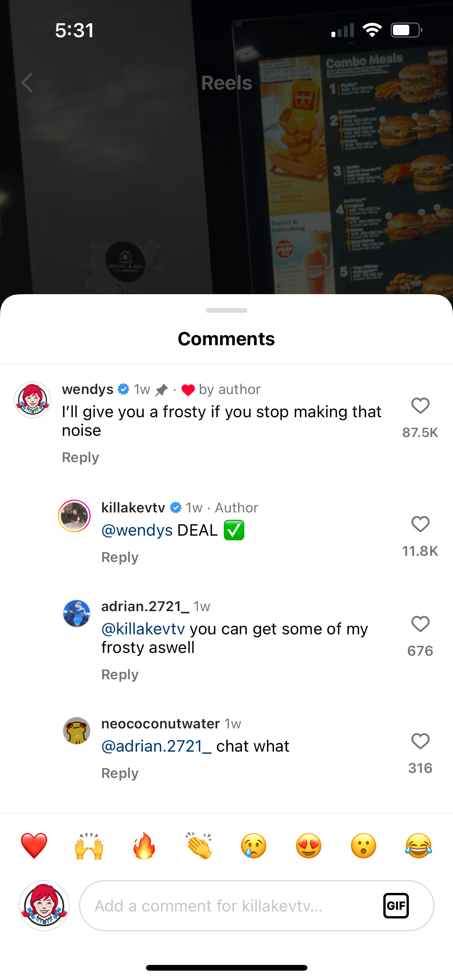Open the GIF picker in comment box

pyautogui.click(x=396, y=906)
